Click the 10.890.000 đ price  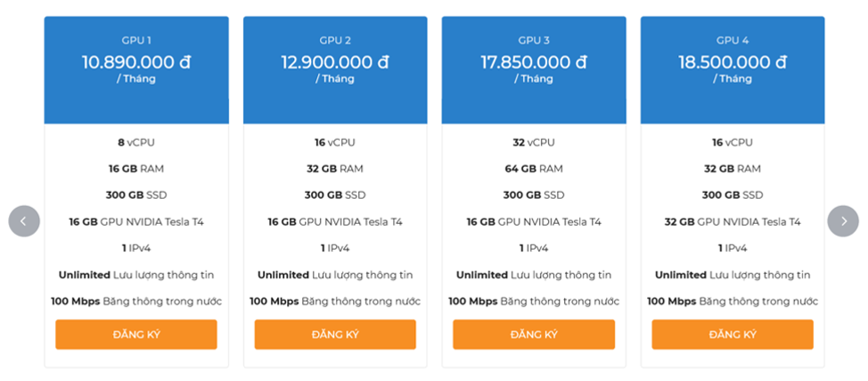coord(136,62)
